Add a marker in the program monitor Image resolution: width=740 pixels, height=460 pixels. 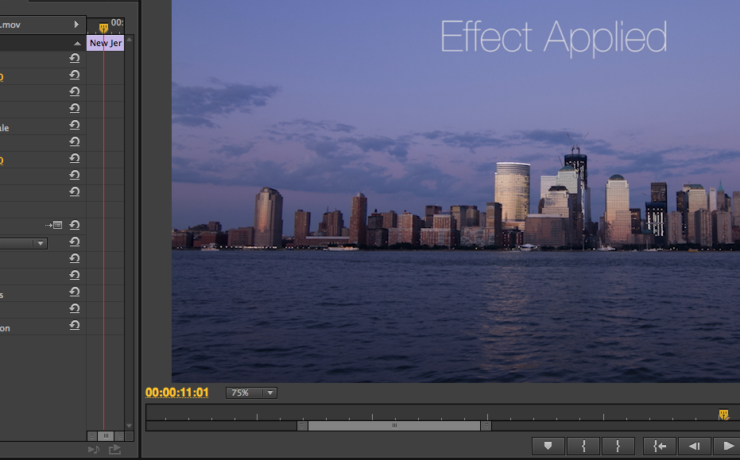click(x=548, y=445)
